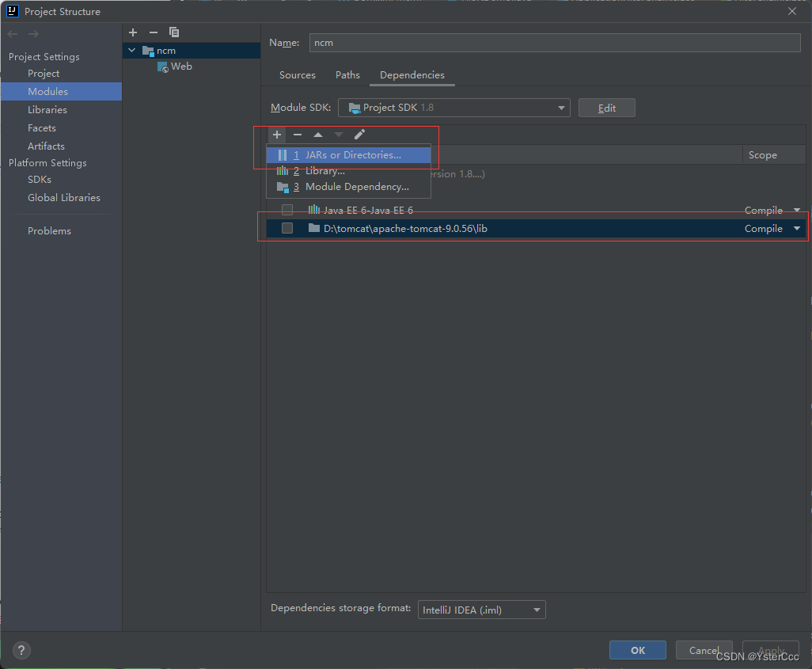Click the Cancel button

(704, 650)
